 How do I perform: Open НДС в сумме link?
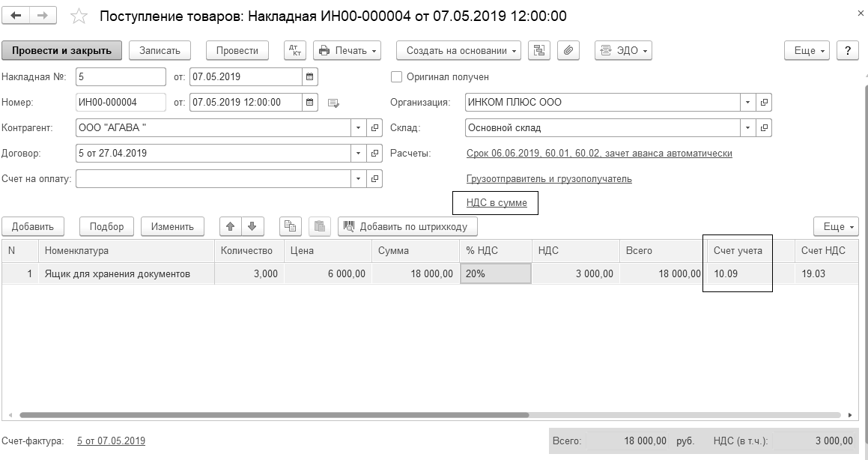[497, 202]
